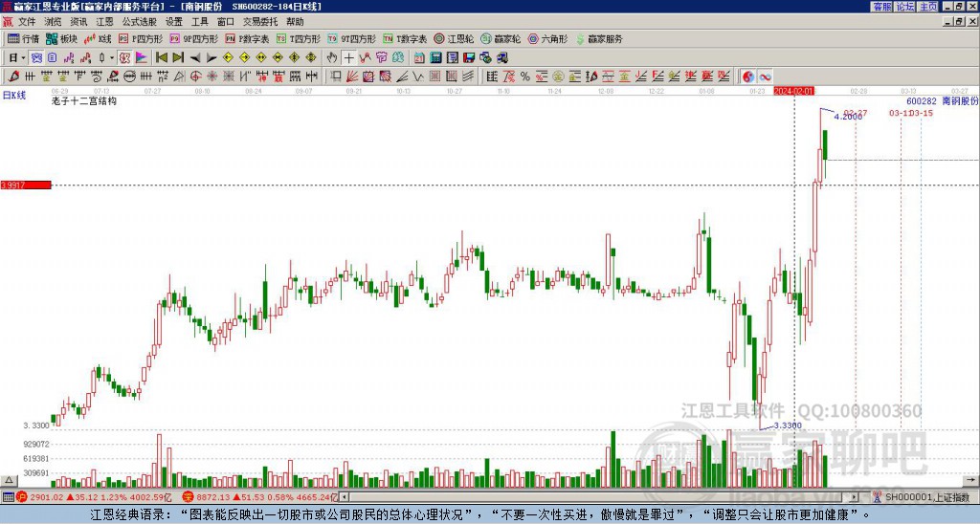Open the T四方形 tool
The image size is (980, 524).
point(299,38)
